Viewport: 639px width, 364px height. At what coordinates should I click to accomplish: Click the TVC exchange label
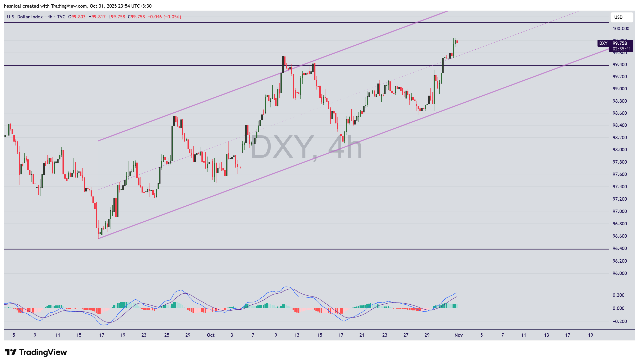(61, 17)
